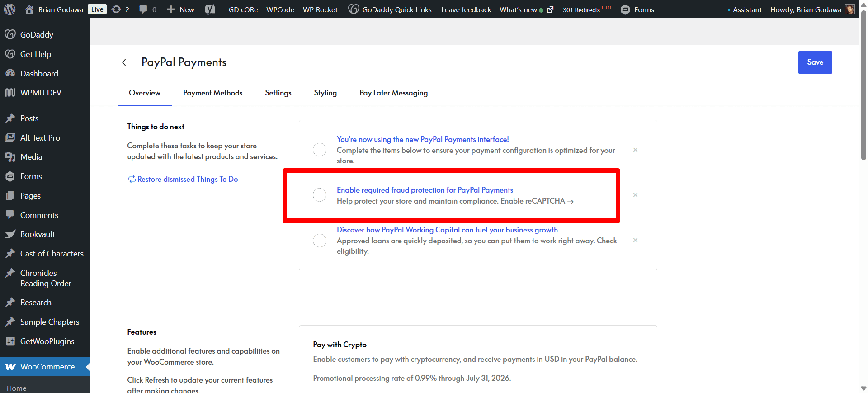Click Leave feedback in the admin bar
Image resolution: width=868 pixels, height=393 pixels.
466,9
